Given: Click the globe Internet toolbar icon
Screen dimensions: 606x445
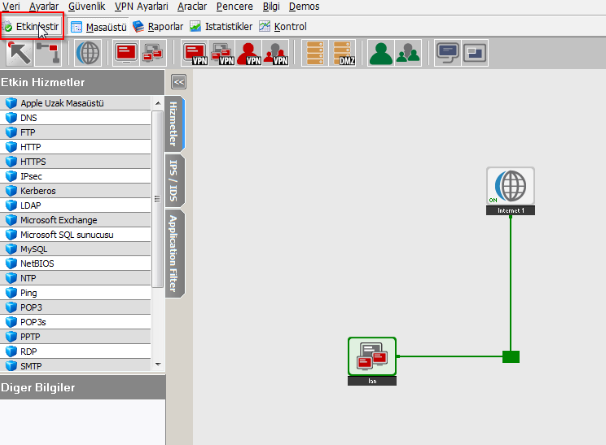Looking at the screenshot, I should (88, 52).
